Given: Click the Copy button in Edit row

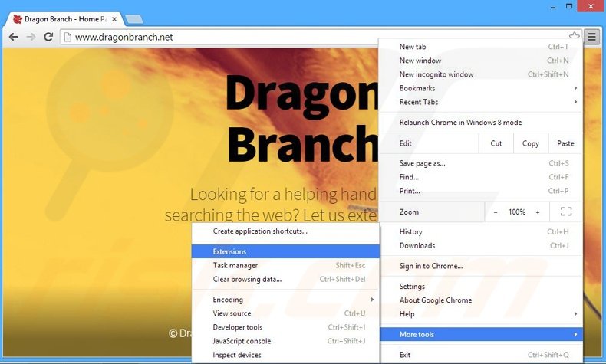Looking at the screenshot, I should [x=531, y=143].
